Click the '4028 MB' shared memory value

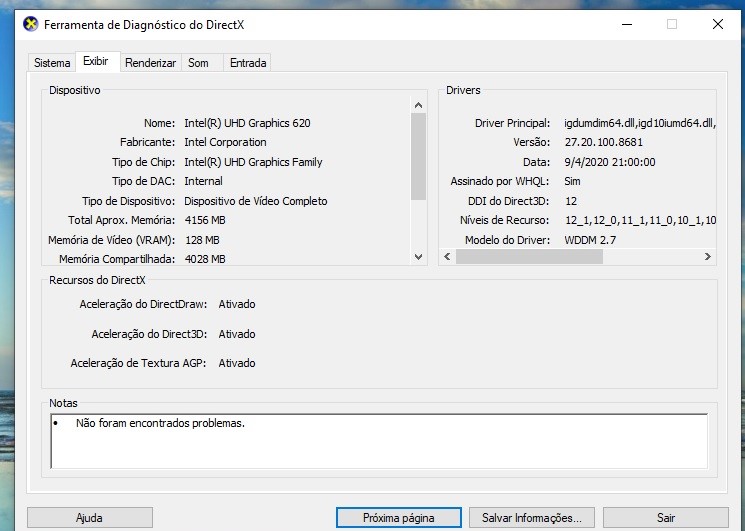click(205, 259)
